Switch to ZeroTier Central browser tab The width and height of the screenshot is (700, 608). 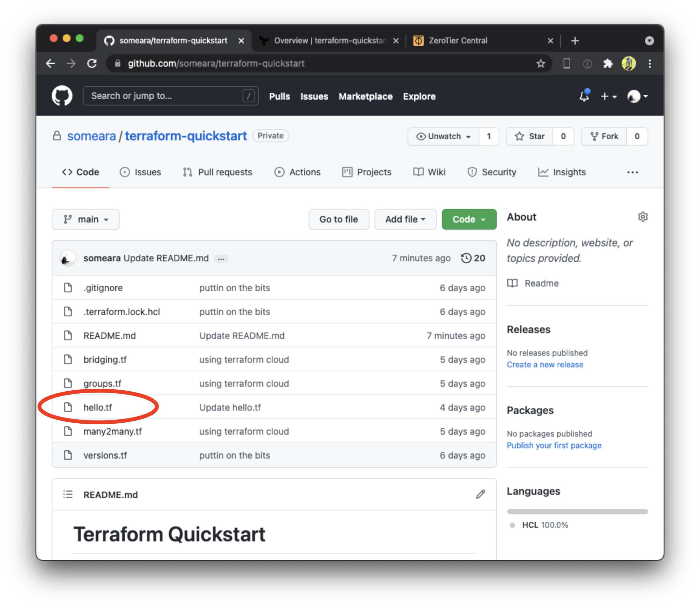[x=458, y=41]
